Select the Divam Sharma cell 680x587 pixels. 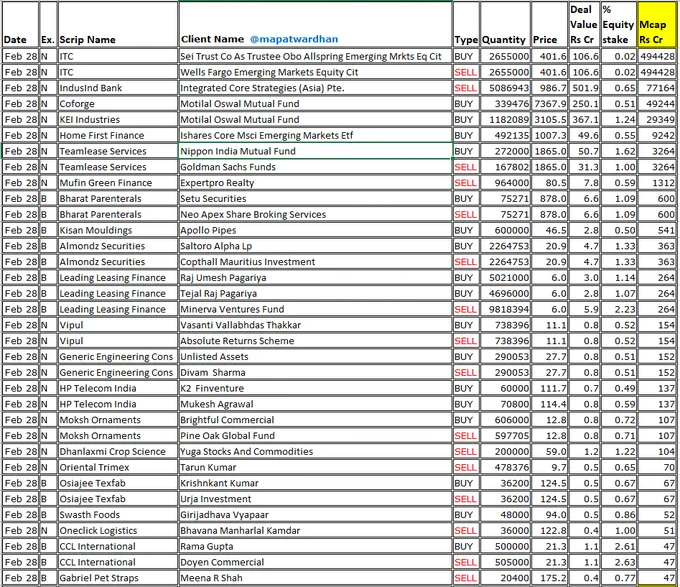pos(315,373)
